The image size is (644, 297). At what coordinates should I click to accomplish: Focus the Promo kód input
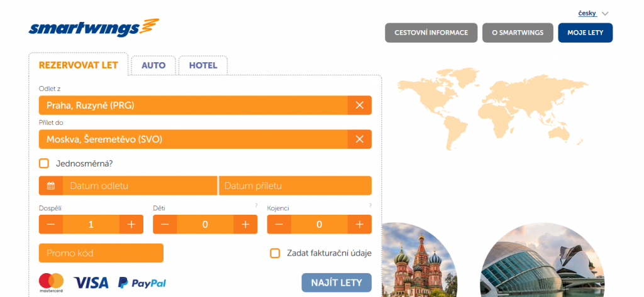pyautogui.click(x=101, y=253)
